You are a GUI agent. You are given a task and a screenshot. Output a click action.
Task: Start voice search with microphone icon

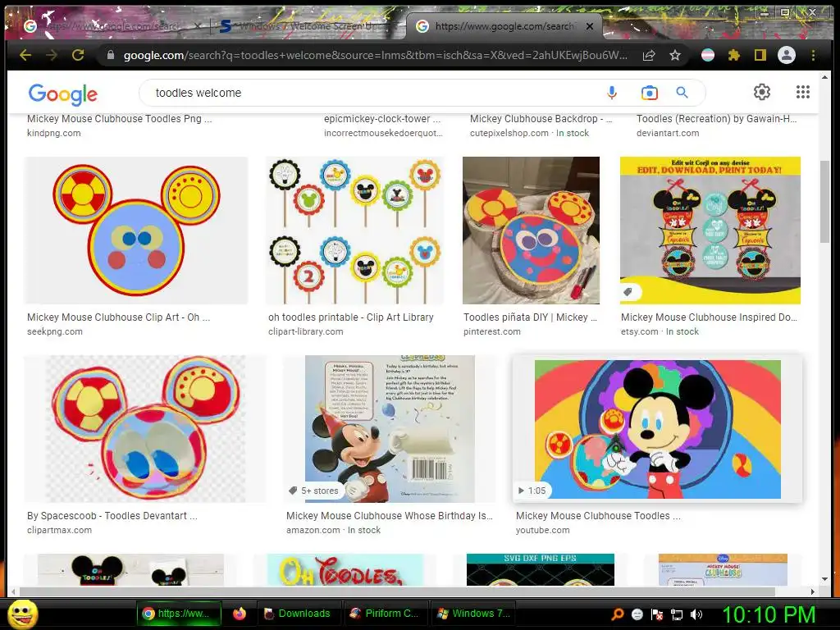pyautogui.click(x=612, y=93)
